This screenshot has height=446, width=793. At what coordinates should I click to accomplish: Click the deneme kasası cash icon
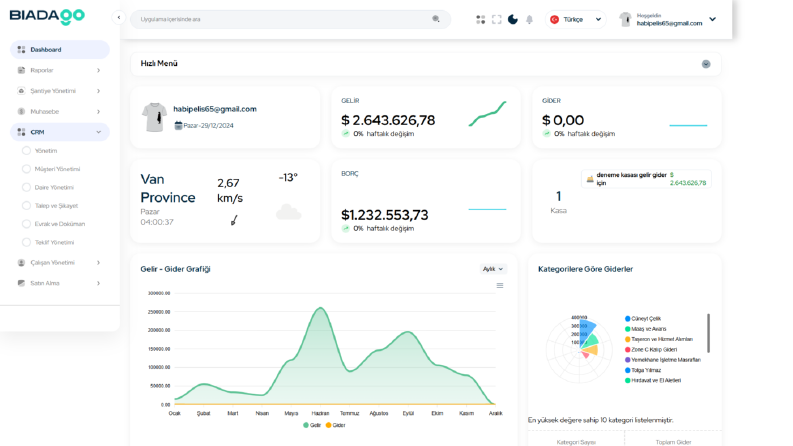[x=590, y=179]
